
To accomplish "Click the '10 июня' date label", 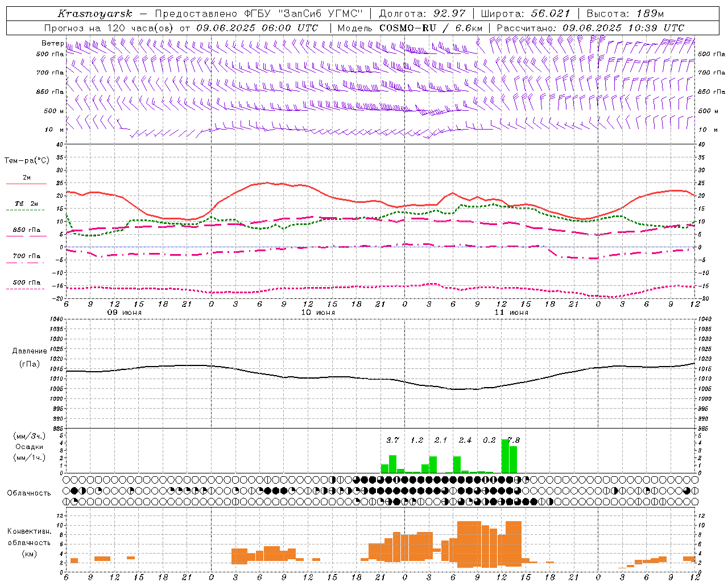I will click(x=318, y=313).
